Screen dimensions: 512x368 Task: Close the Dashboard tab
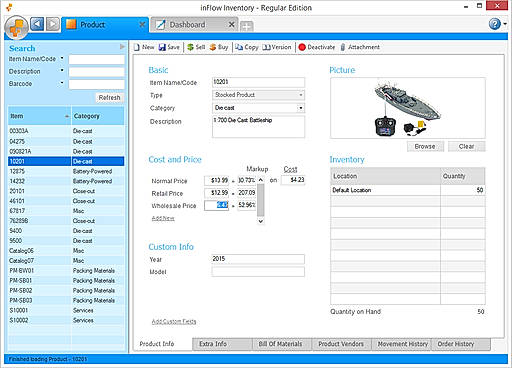click(x=231, y=25)
